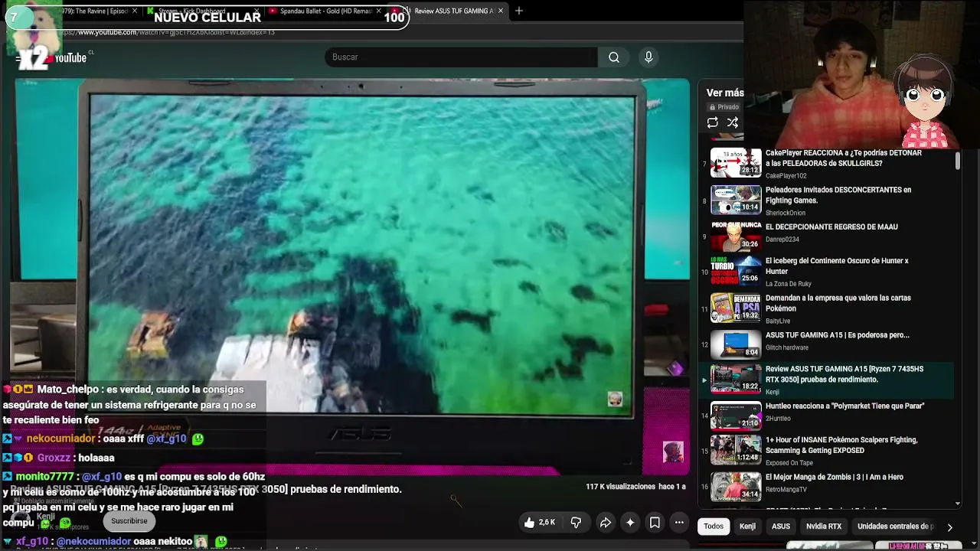Click the RetroMangaTV channel name
This screenshot has width=980, height=551.
click(x=786, y=490)
